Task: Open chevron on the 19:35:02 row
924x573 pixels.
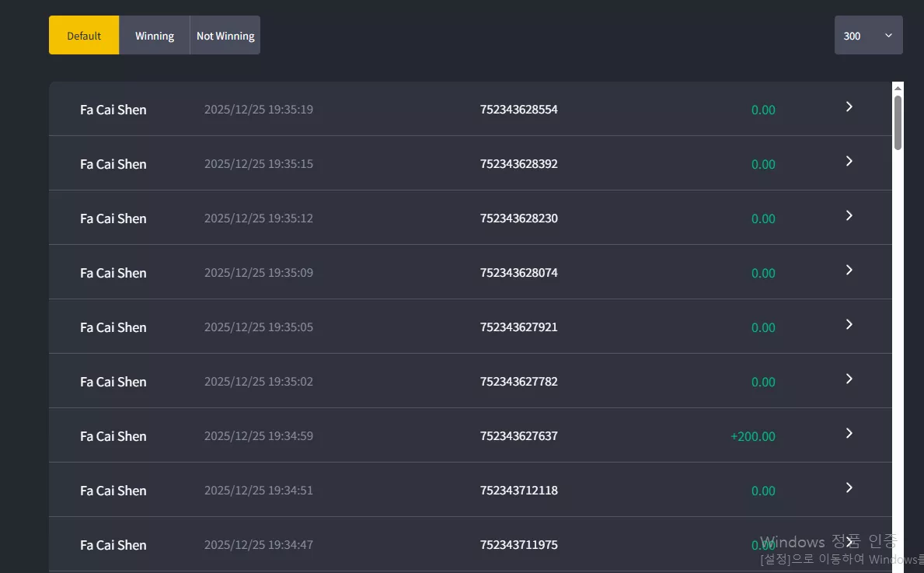Action: tap(849, 379)
